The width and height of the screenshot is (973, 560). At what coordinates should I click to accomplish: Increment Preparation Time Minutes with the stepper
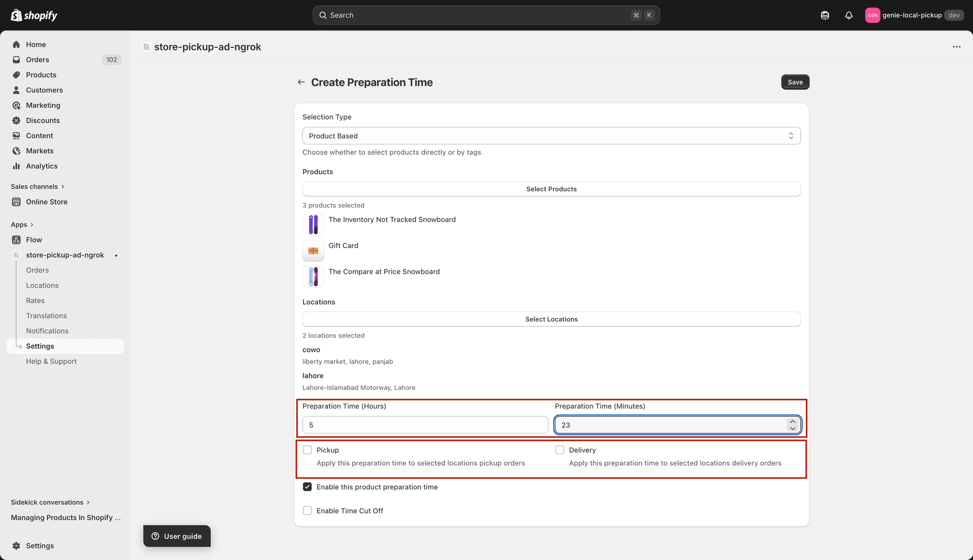(793, 421)
